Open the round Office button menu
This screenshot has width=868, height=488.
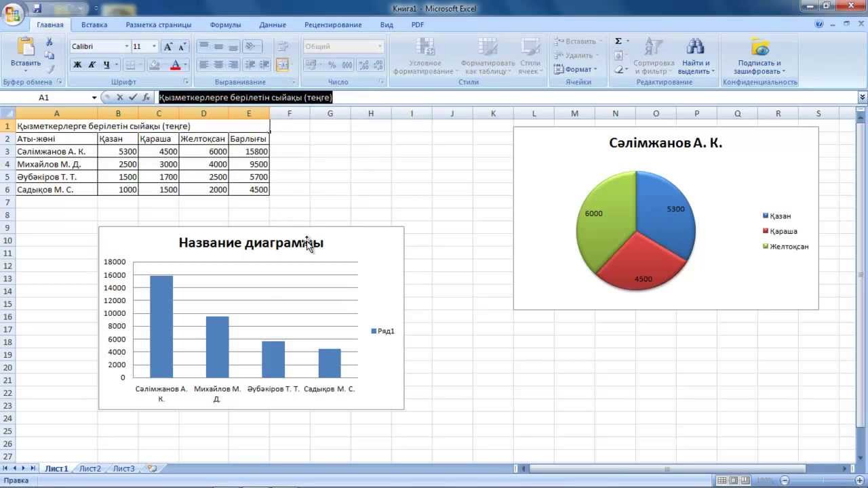coord(12,13)
